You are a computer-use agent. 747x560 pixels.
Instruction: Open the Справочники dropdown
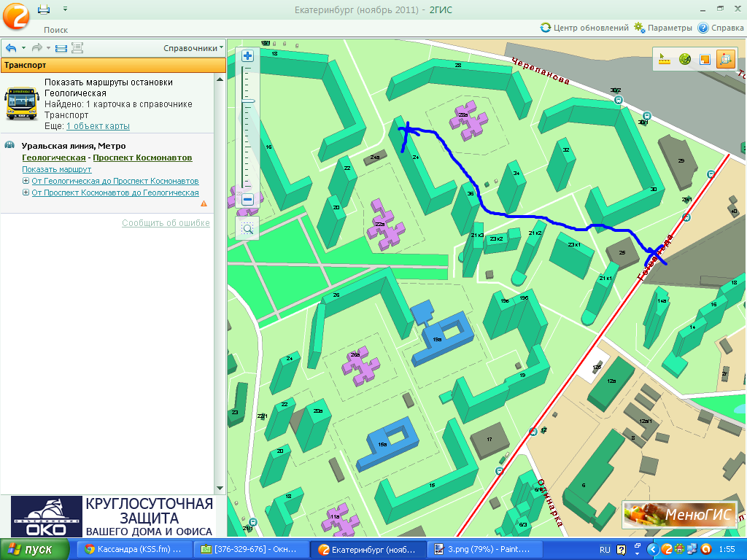[x=193, y=48]
